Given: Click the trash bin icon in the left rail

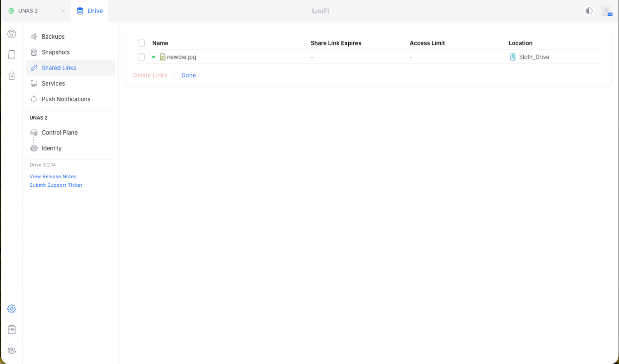Looking at the screenshot, I should pyautogui.click(x=12, y=75).
